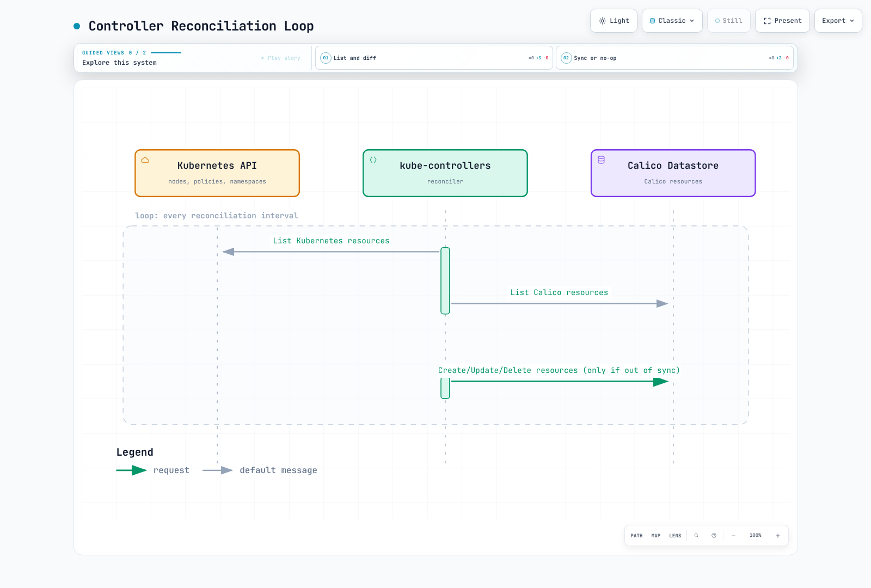
Task: Reset zoom via the 100% indicator
Action: tap(756, 536)
